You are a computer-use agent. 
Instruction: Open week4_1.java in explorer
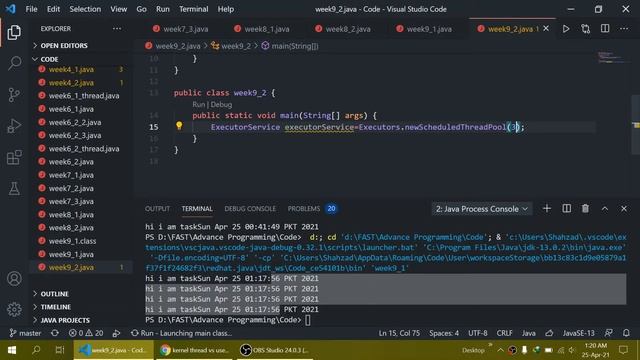point(71,69)
